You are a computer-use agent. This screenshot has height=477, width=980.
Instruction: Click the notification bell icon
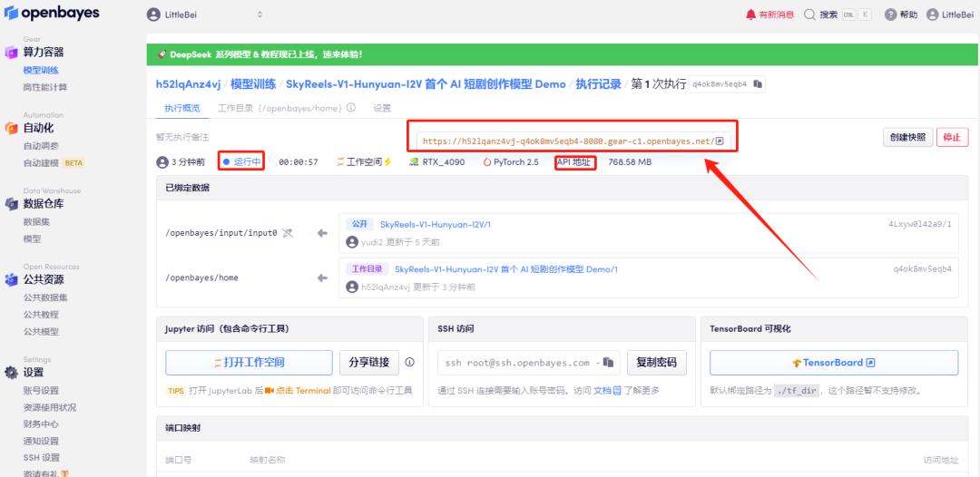(x=750, y=15)
